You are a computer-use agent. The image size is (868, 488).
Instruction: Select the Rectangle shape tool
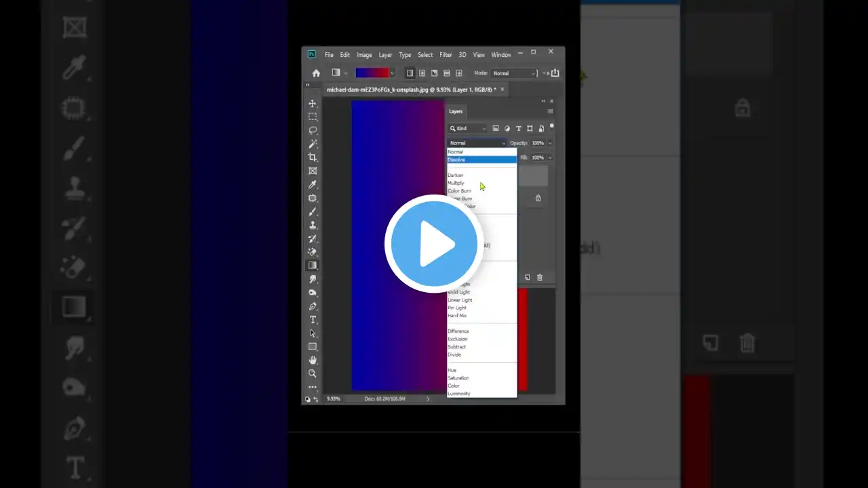point(313,346)
